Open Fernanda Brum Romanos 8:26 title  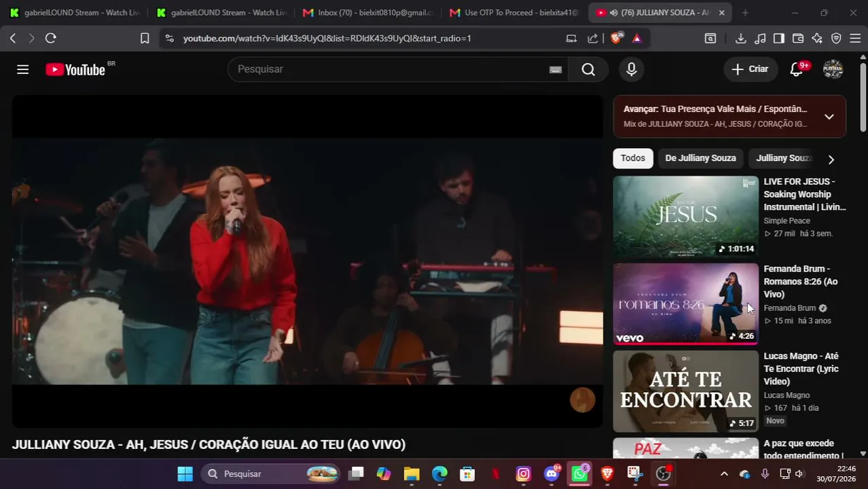point(800,281)
